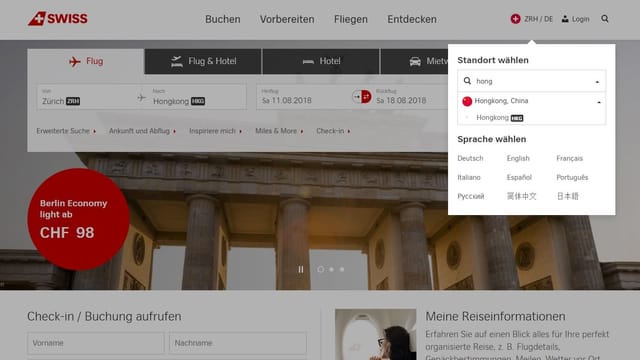Viewport: 640px width, 360px height.
Task: Click Flug tab airplane icon
Action: pyautogui.click(x=75, y=62)
